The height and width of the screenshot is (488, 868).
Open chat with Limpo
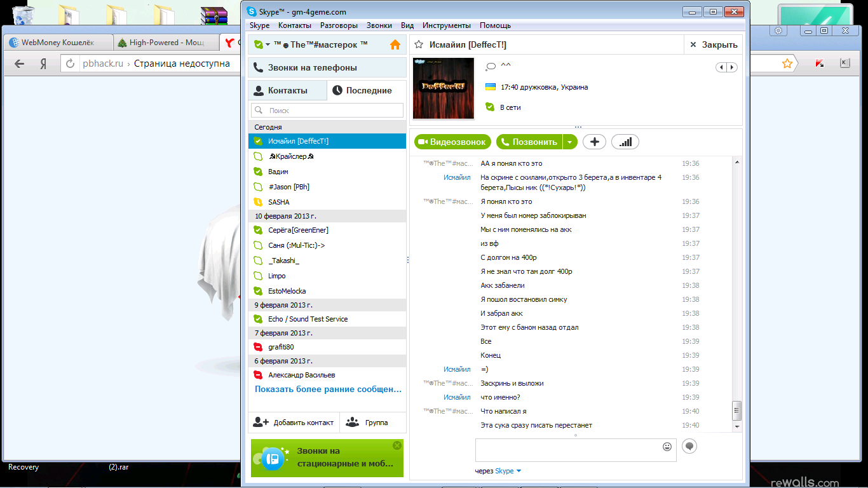click(327, 276)
